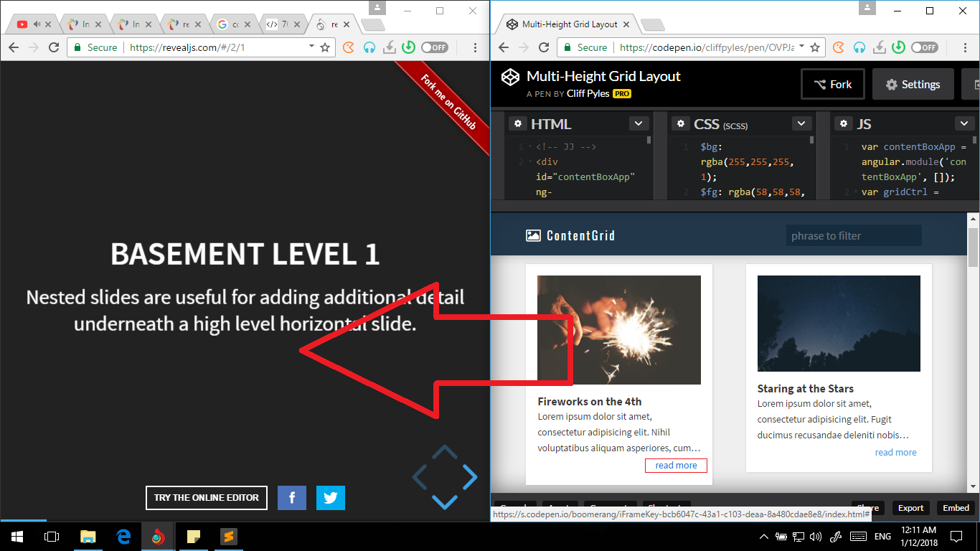Open the JS panel settings gear
The height and width of the screenshot is (551, 980).
[x=843, y=123]
